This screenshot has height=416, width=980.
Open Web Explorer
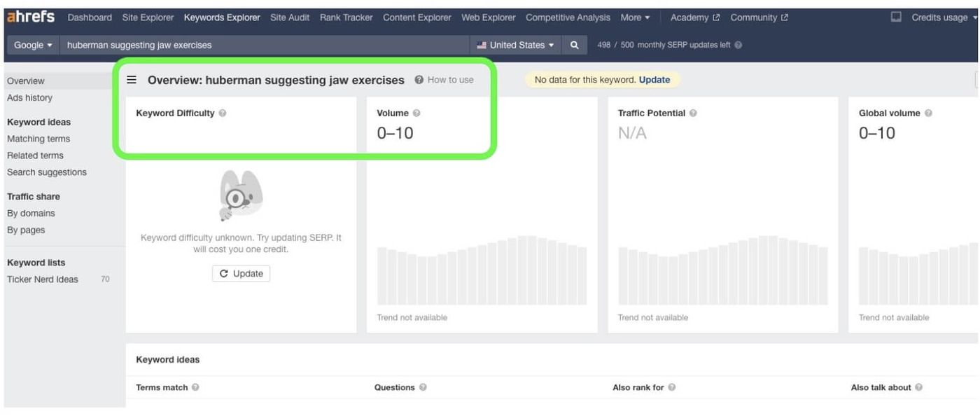489,18
